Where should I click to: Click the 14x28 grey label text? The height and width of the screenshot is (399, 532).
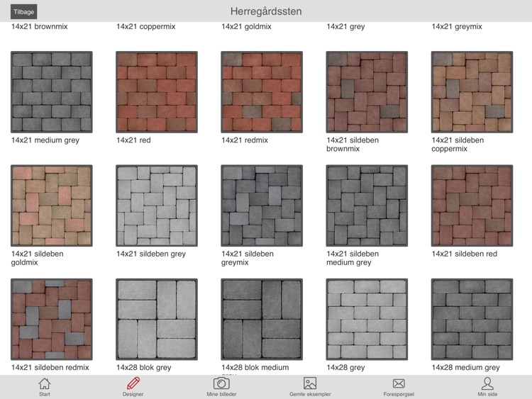pyautogui.click(x=345, y=368)
